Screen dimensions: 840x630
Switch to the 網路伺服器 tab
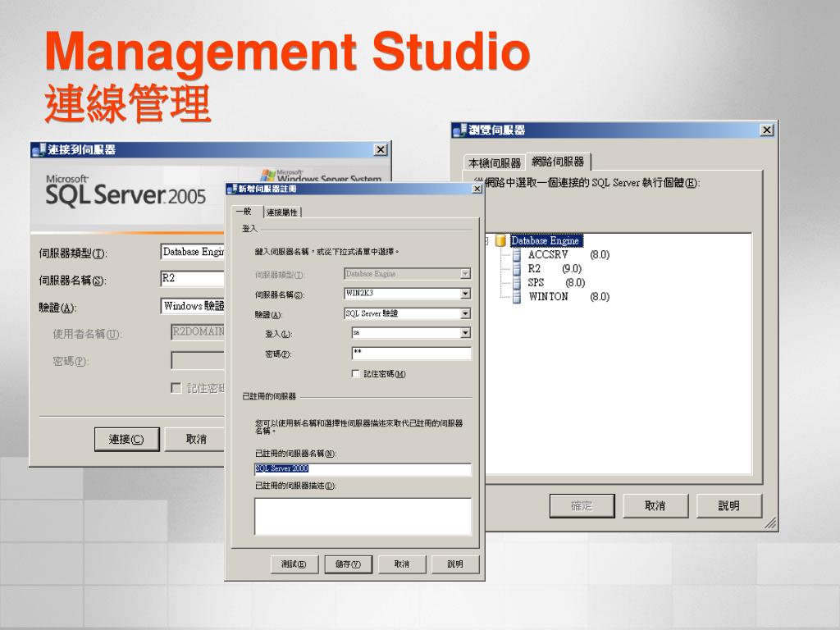[x=558, y=162]
